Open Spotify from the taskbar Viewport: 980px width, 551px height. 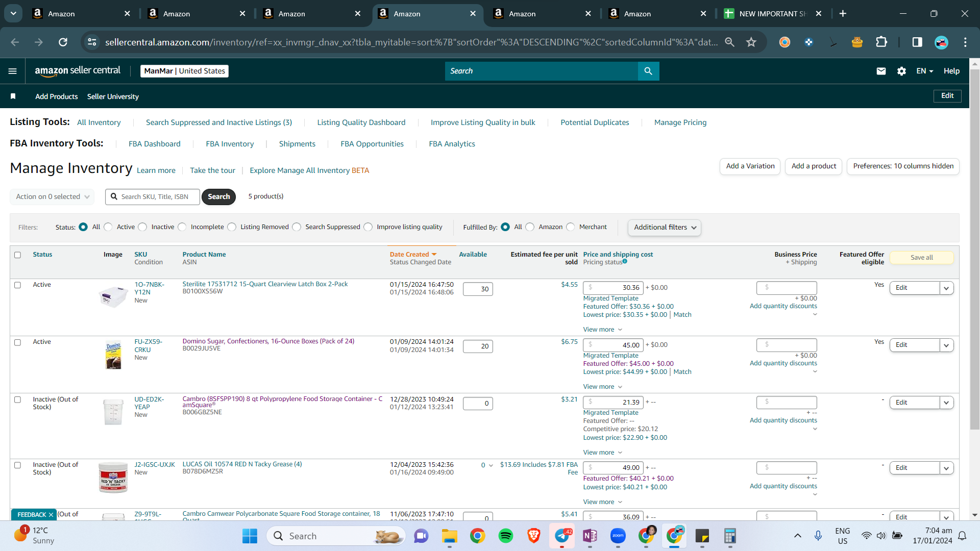(505, 536)
